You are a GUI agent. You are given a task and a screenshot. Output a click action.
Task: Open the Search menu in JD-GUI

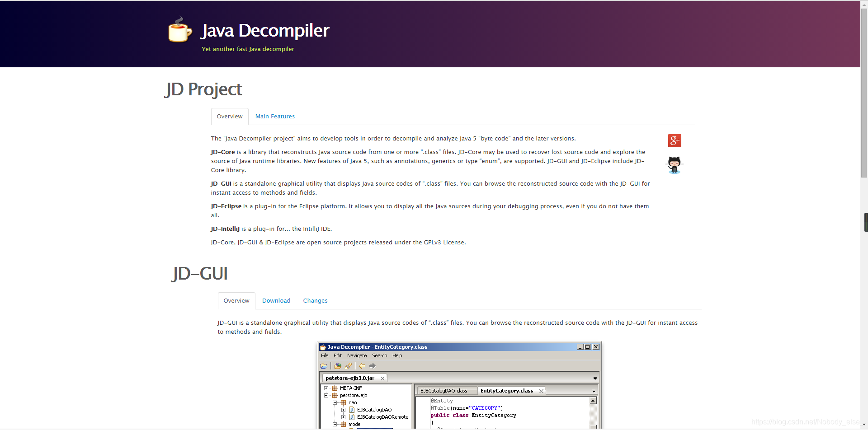pos(379,355)
